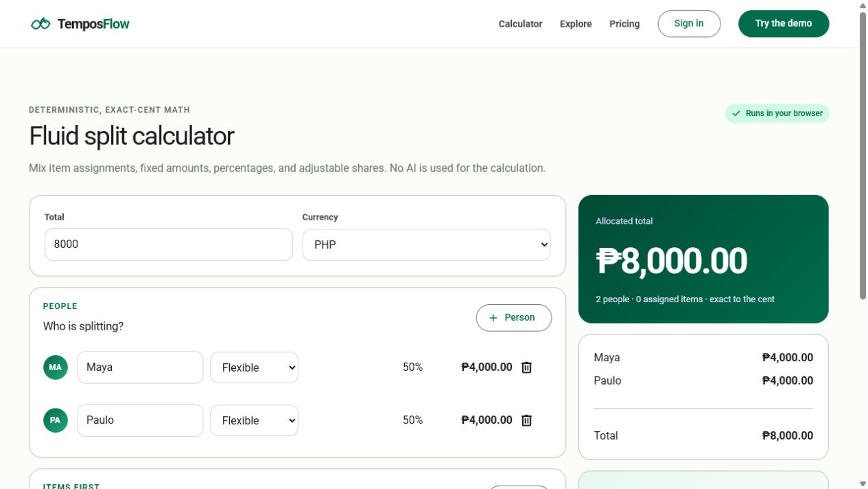Edit the Paulo name field
Screen dimensions: 868x489
[x=140, y=420]
